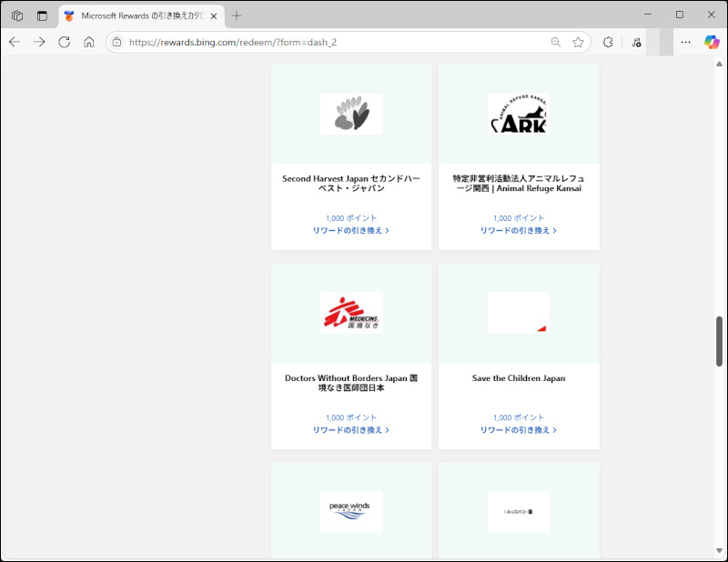Reload the Microsoft Rewards page

pyautogui.click(x=64, y=42)
